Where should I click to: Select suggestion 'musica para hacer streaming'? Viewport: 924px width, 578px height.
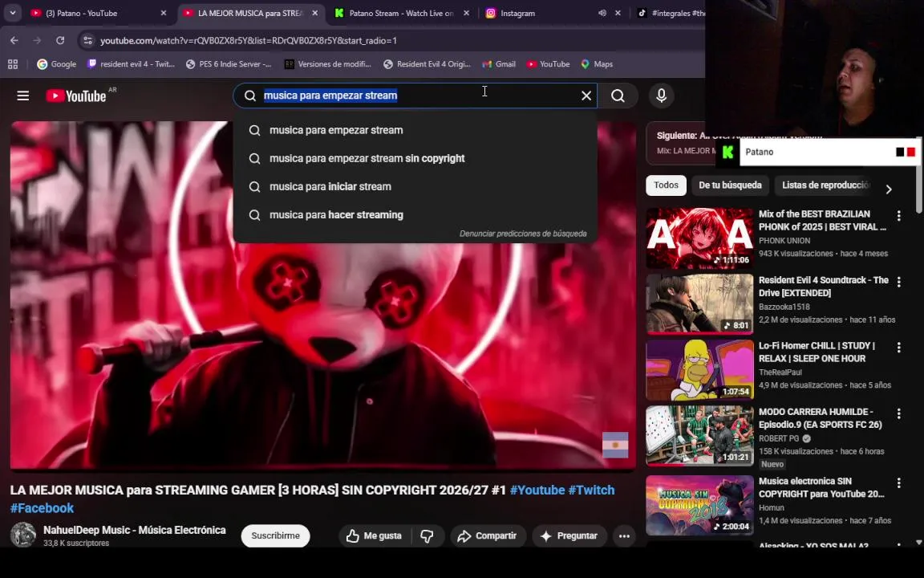(415, 215)
